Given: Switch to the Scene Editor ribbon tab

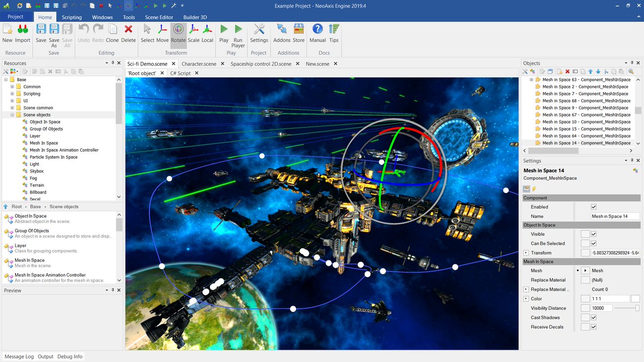Looking at the screenshot, I should (x=159, y=17).
